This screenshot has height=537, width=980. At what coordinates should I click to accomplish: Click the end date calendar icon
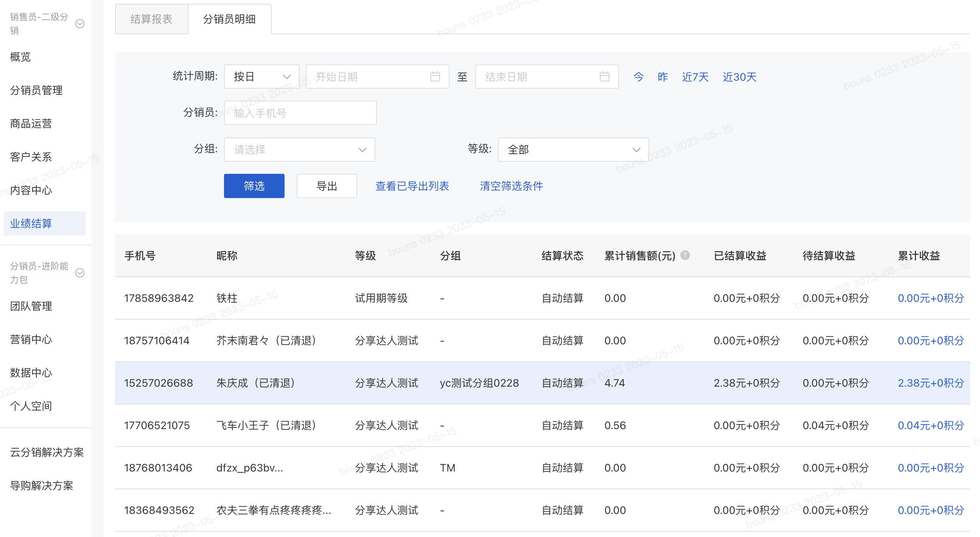click(604, 76)
